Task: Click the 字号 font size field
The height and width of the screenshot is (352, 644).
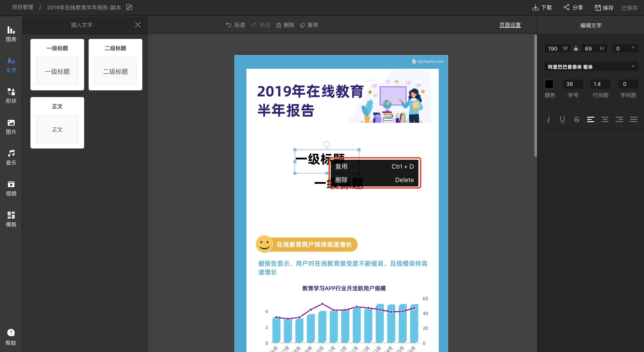Action: click(x=573, y=84)
